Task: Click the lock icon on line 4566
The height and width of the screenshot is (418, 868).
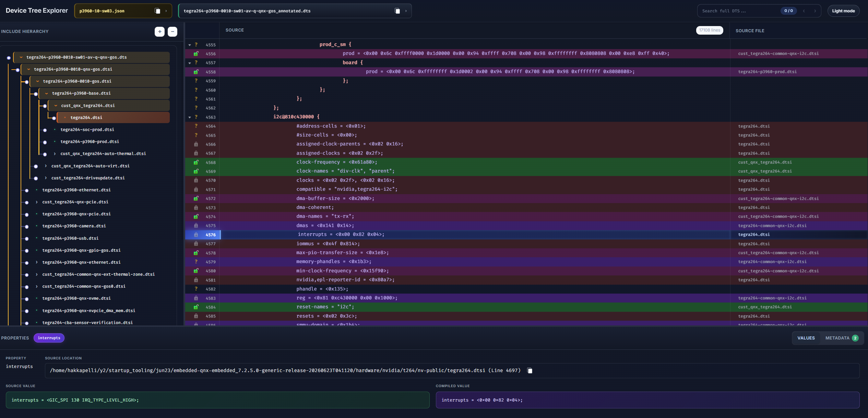Action: click(196, 144)
